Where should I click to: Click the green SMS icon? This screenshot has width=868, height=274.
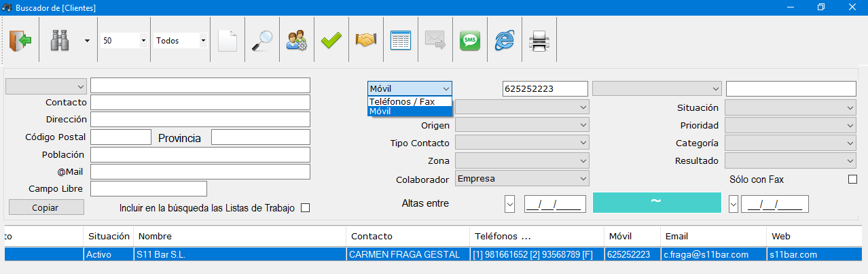pyautogui.click(x=469, y=41)
